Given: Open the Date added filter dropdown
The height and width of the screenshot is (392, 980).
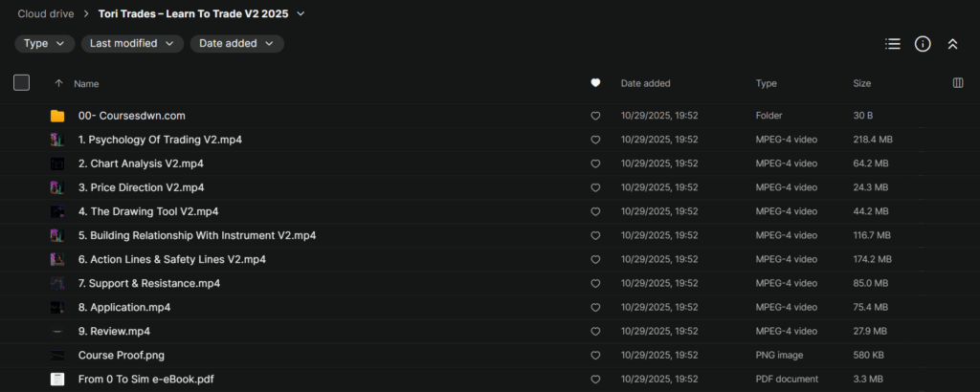Looking at the screenshot, I should click(236, 43).
